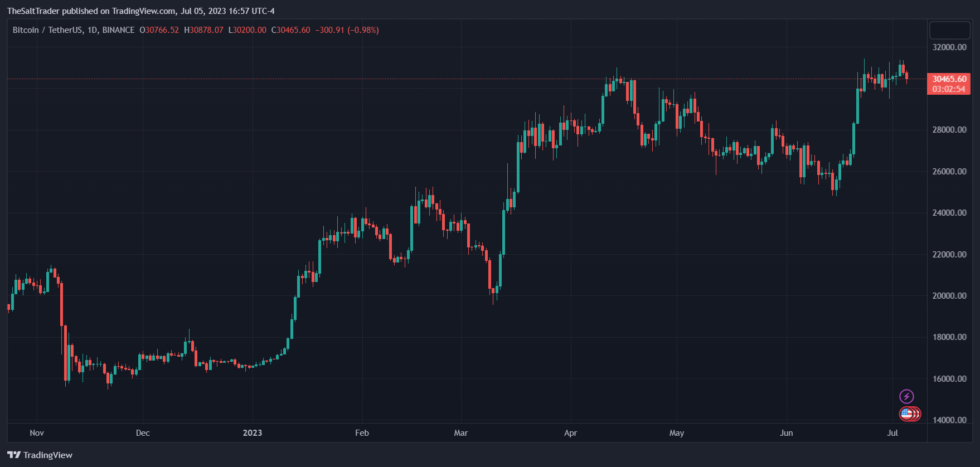980x467 pixels.
Task: Click the 28000.00 price axis label
Action: coord(948,130)
